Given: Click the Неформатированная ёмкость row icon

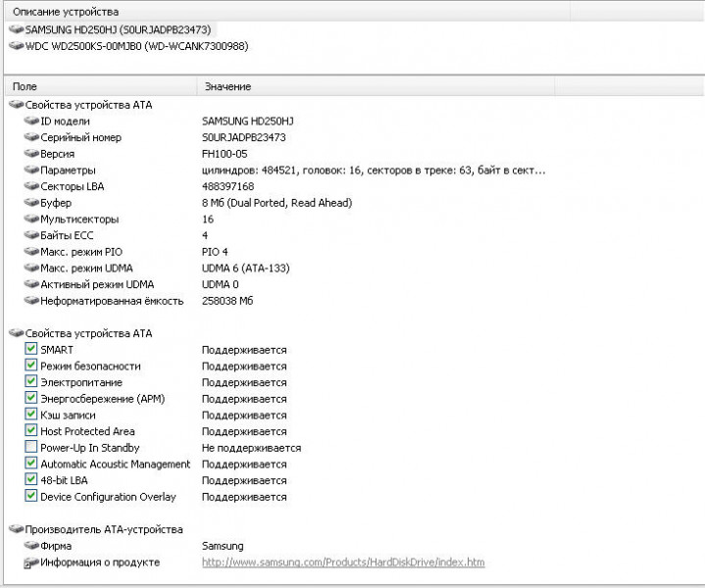Looking at the screenshot, I should [31, 301].
